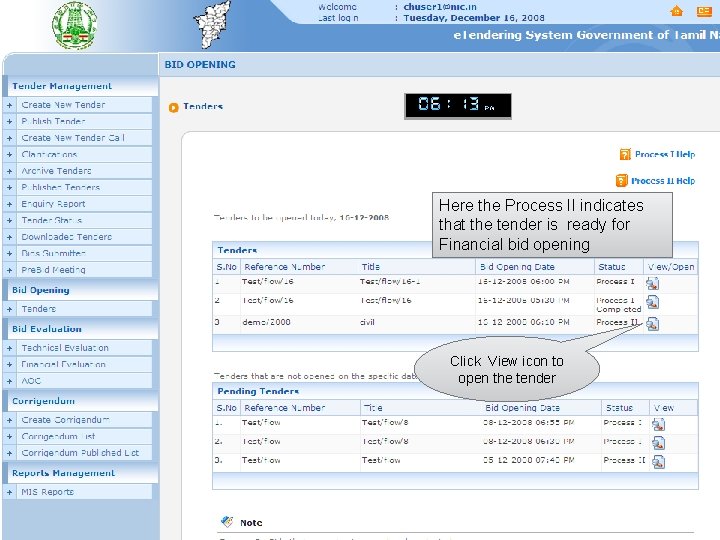Open view icon for Process I Completed tender
Image resolution: width=720 pixels, height=540 pixels.
pos(652,302)
